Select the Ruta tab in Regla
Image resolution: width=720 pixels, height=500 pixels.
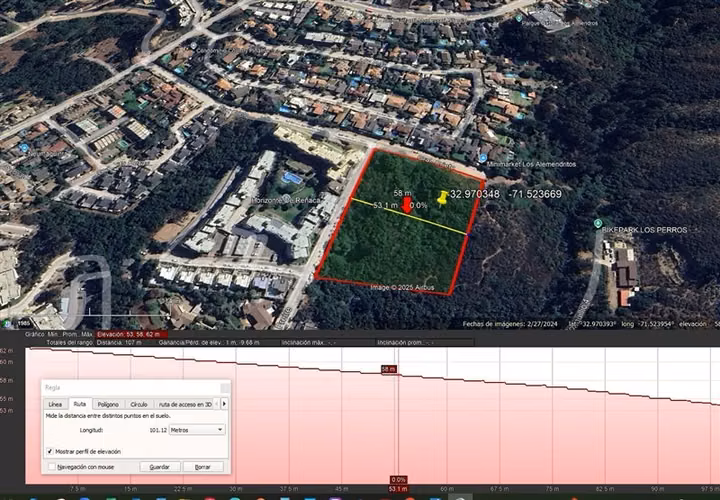tap(79, 404)
